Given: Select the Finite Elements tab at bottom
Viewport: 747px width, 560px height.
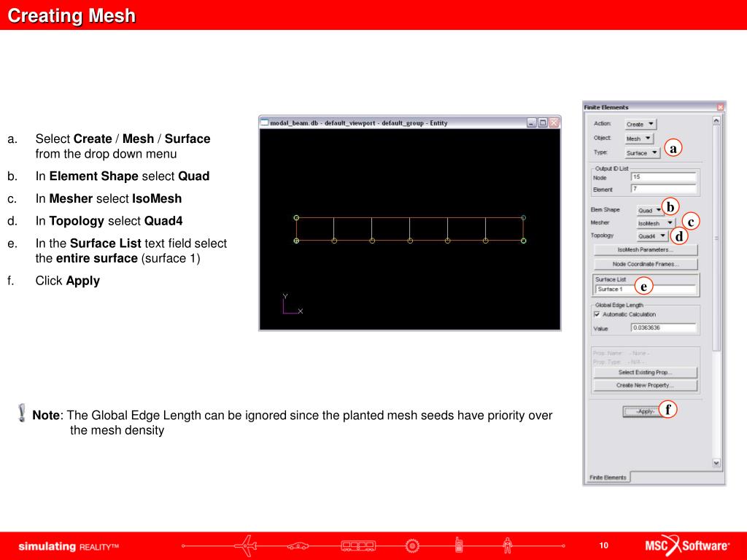Looking at the screenshot, I should [608, 477].
